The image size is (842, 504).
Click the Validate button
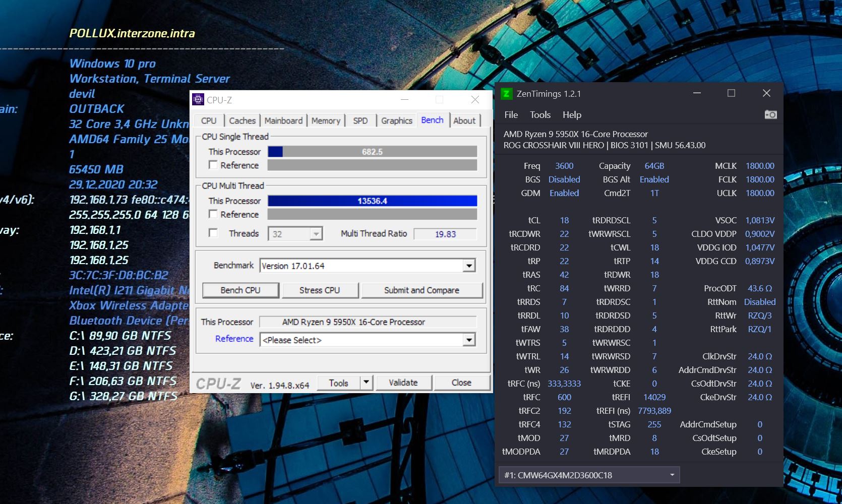(x=403, y=383)
